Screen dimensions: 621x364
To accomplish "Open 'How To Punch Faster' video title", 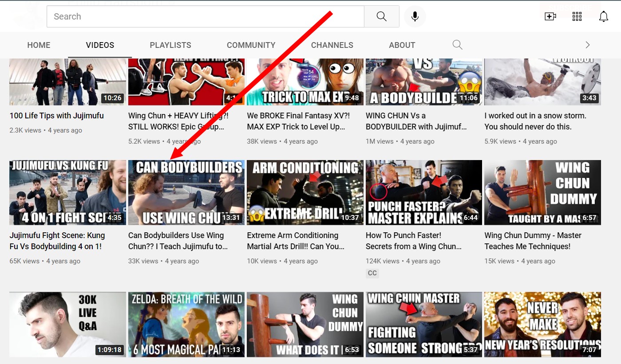I will click(x=414, y=241).
